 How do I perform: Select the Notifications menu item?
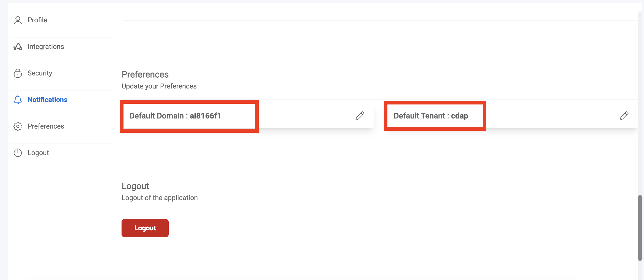47,100
